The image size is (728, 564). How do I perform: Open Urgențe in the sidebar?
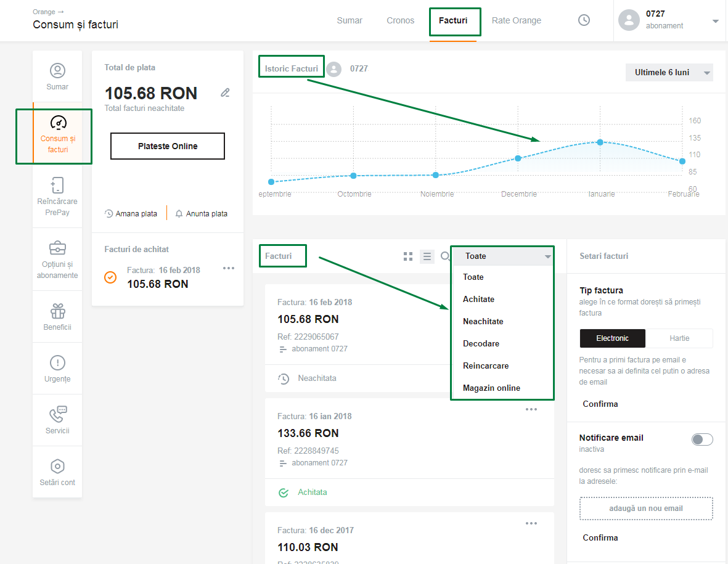(x=57, y=369)
